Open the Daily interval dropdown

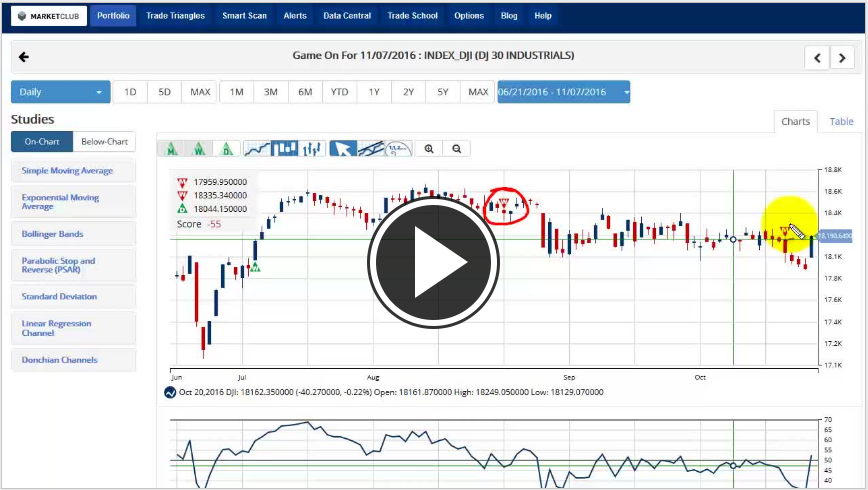click(x=60, y=92)
